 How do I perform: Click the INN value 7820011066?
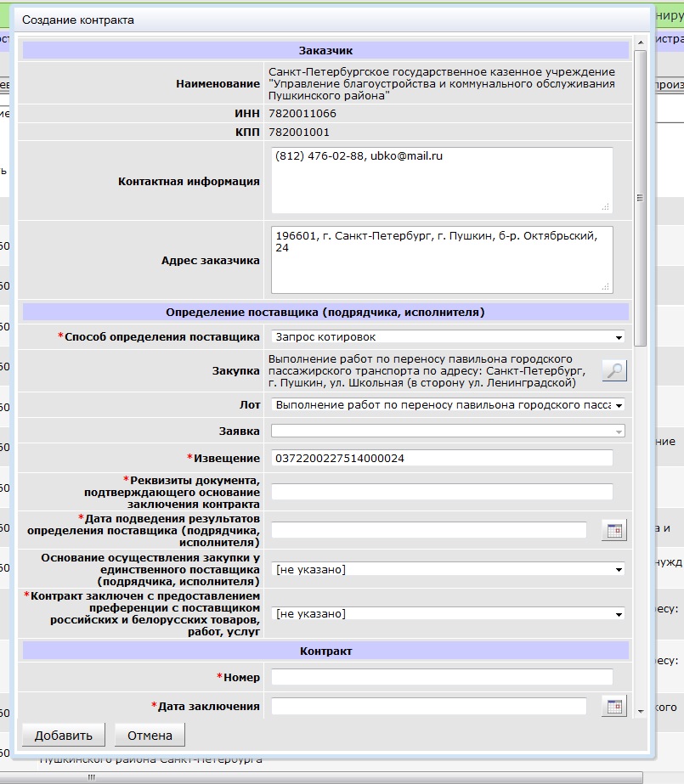pos(302,114)
